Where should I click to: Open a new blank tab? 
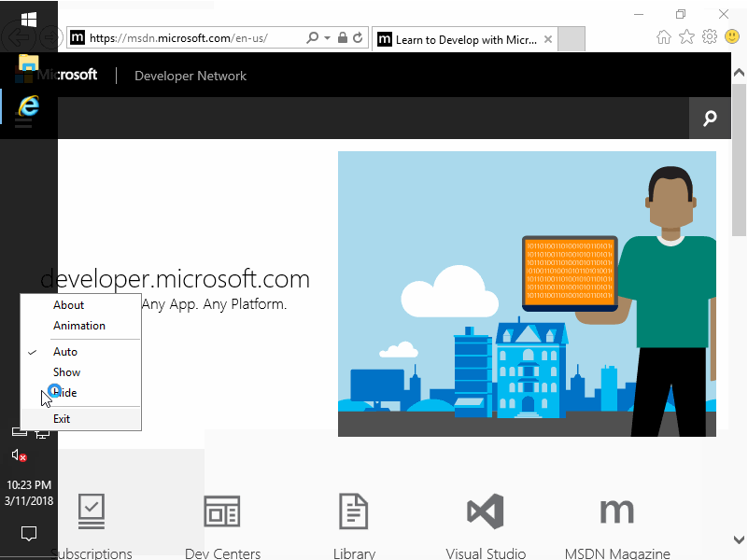(571, 39)
